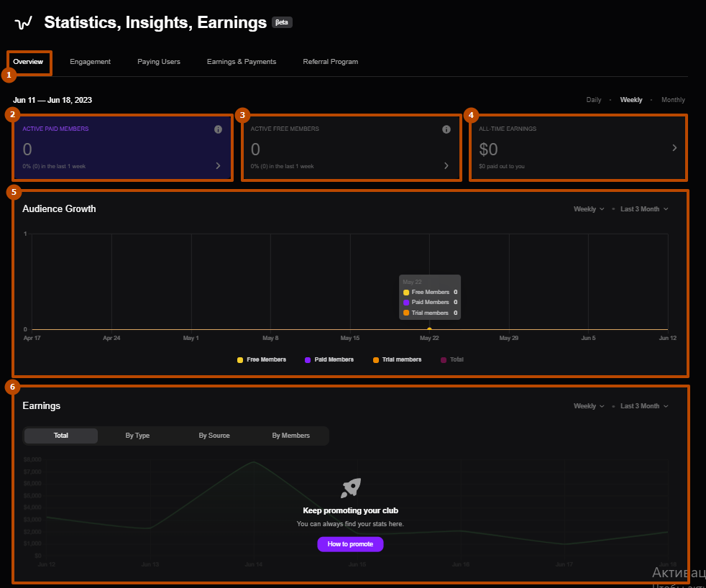Screen dimensions: 706x588
Task: Expand Audience Growth Weekly interval dropdown
Action: [589, 209]
